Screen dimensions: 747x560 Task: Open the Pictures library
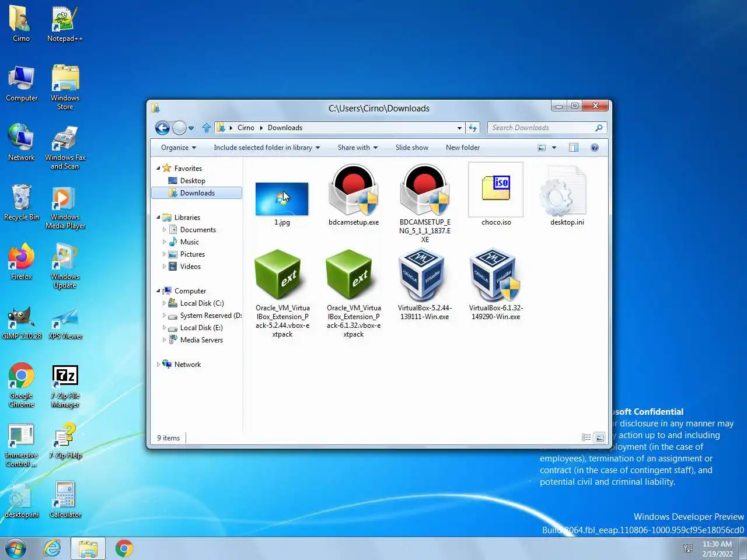pos(192,254)
